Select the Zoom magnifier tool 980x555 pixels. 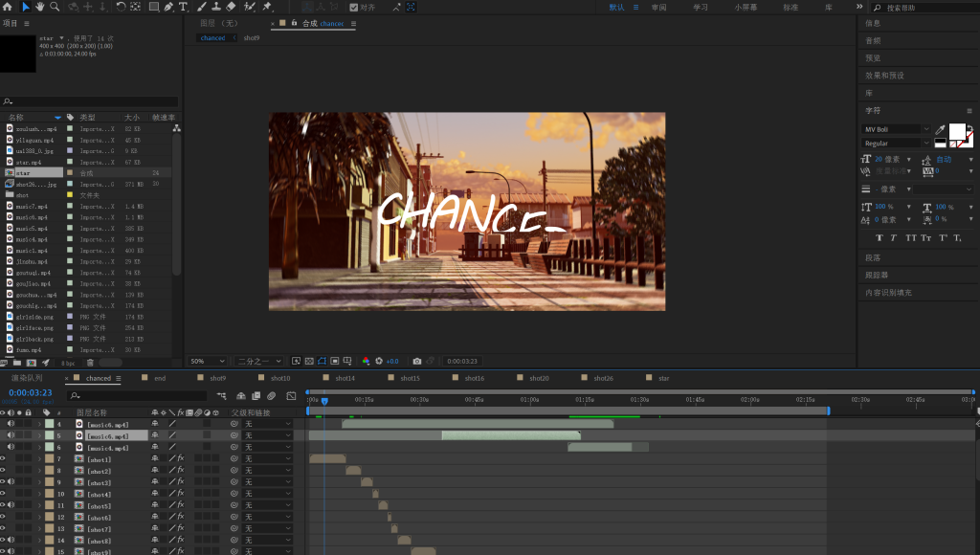(55, 7)
